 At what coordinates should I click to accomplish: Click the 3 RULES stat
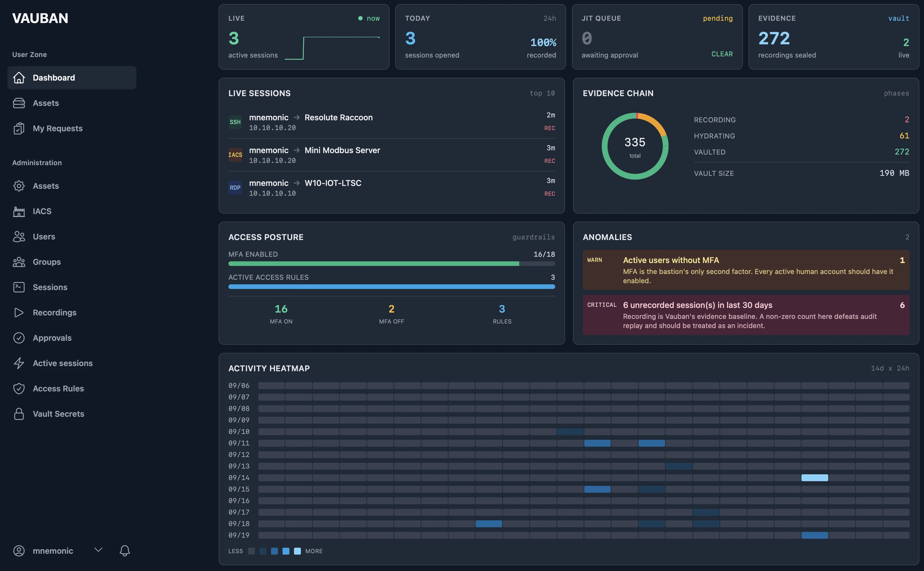[502, 314]
